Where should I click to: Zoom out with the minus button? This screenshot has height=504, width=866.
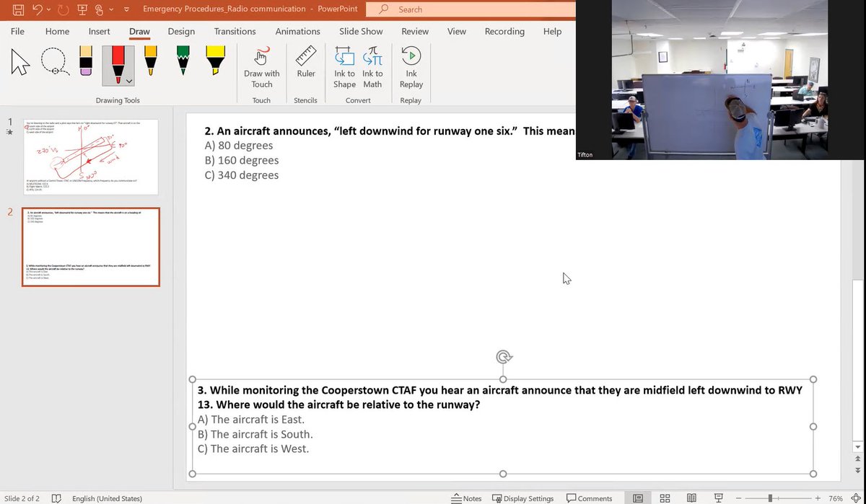coord(739,498)
